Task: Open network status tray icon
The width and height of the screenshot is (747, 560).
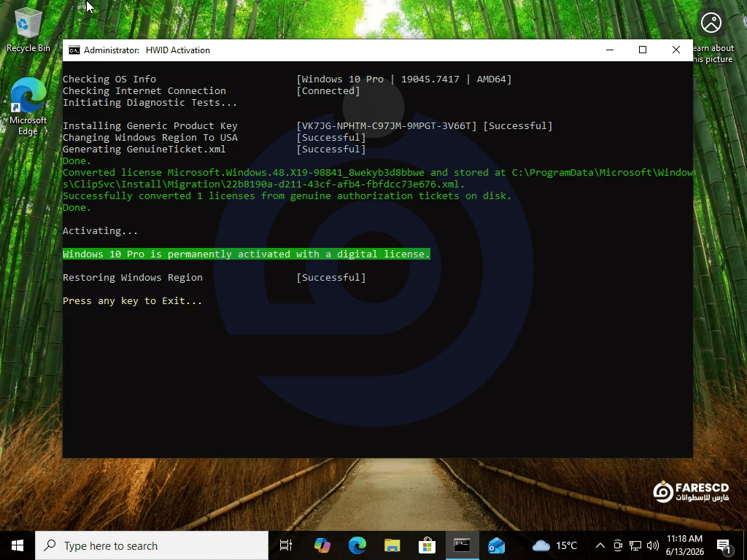Action: (x=635, y=545)
